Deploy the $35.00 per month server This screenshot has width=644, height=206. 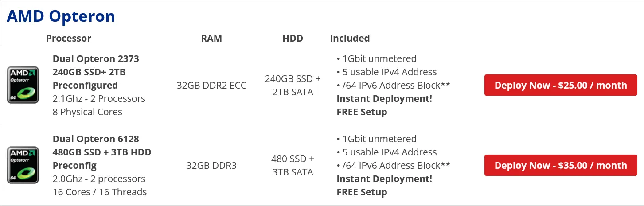tap(561, 165)
